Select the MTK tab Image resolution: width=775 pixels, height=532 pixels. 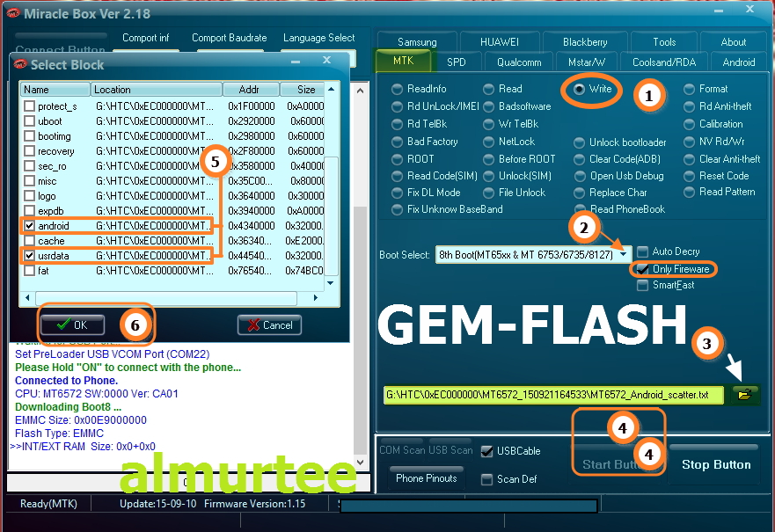(x=403, y=61)
